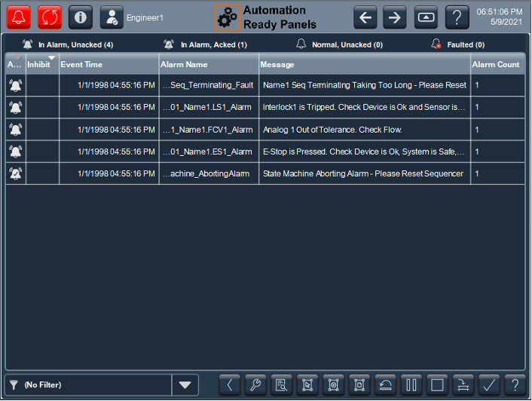
Task: Click the pause bars suppress icon
Action: tap(411, 385)
